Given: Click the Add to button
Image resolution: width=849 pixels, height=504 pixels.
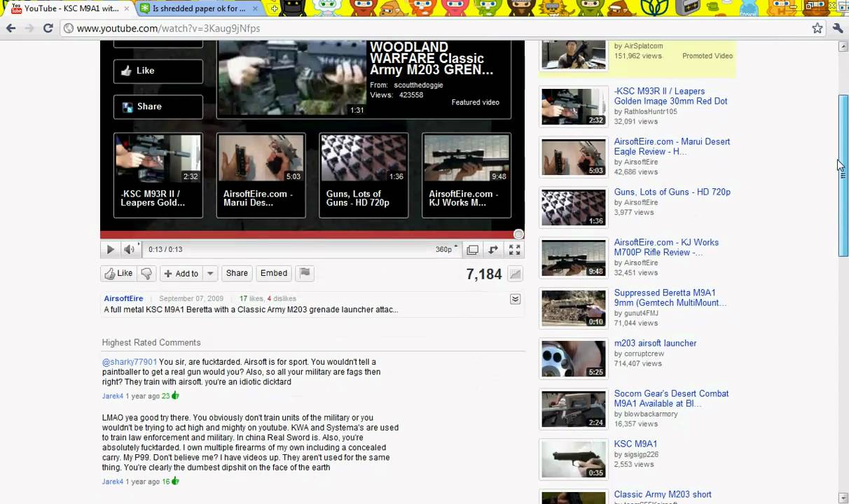Looking at the screenshot, I should pos(181,274).
